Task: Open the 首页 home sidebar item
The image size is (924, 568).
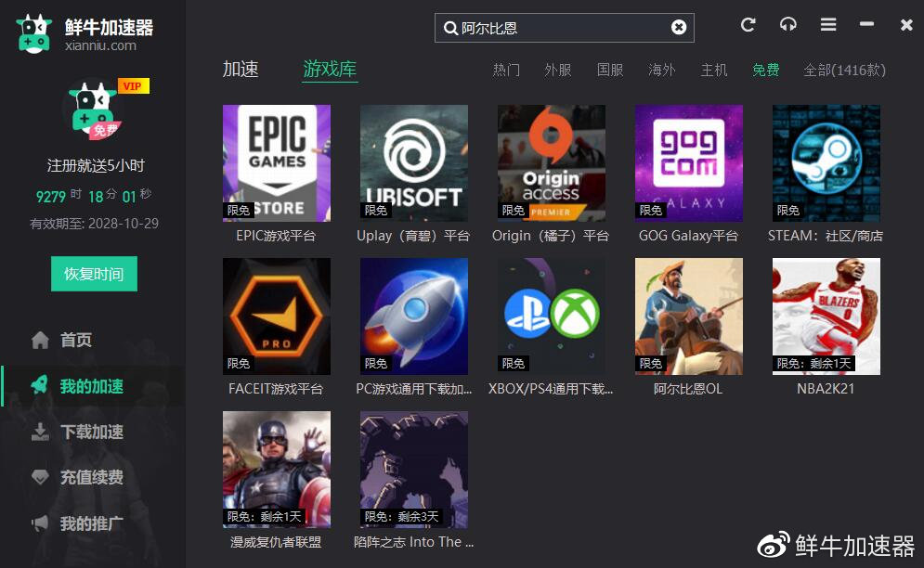Action: pos(75,341)
